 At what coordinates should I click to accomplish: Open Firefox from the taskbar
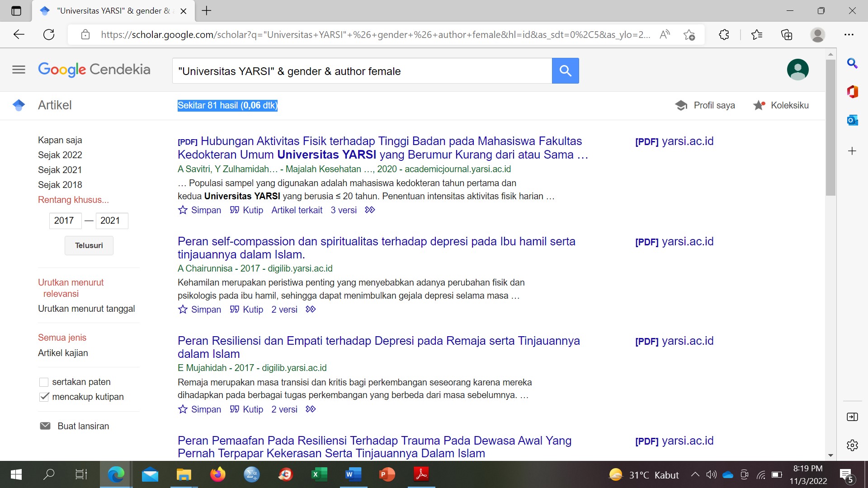click(217, 474)
